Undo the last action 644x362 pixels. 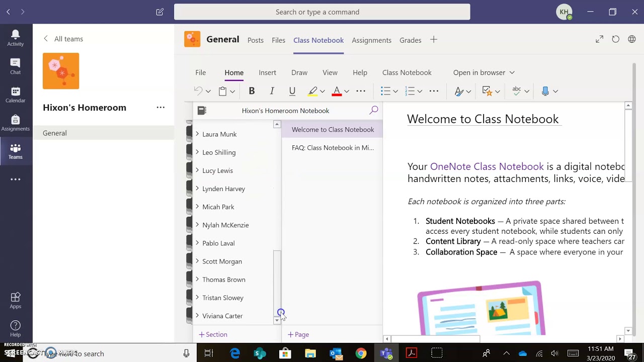pyautogui.click(x=198, y=91)
